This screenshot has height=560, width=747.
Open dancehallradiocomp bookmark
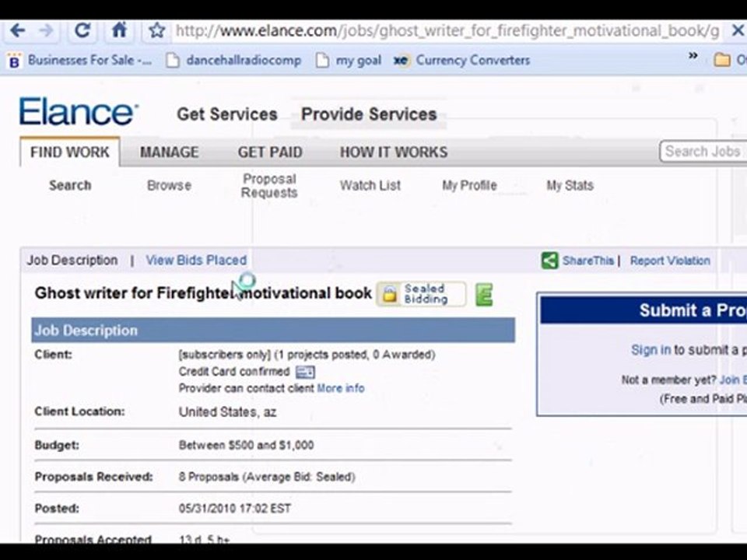click(234, 61)
